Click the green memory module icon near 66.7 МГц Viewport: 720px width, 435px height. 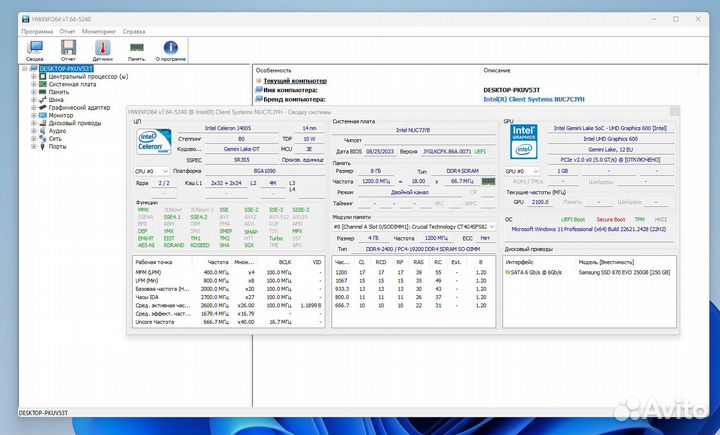pyautogui.click(x=488, y=181)
